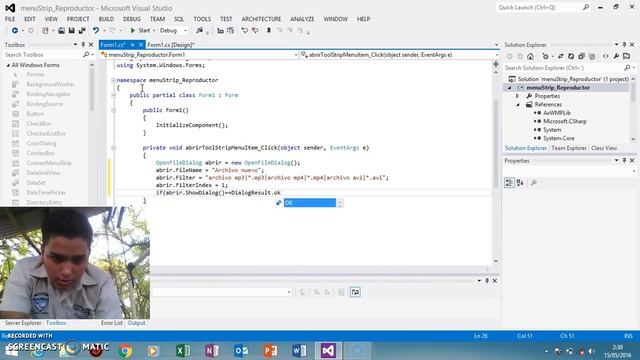Collapse the menuStrip_Reproductor project node
The width and height of the screenshot is (640, 360).
pos(509,88)
